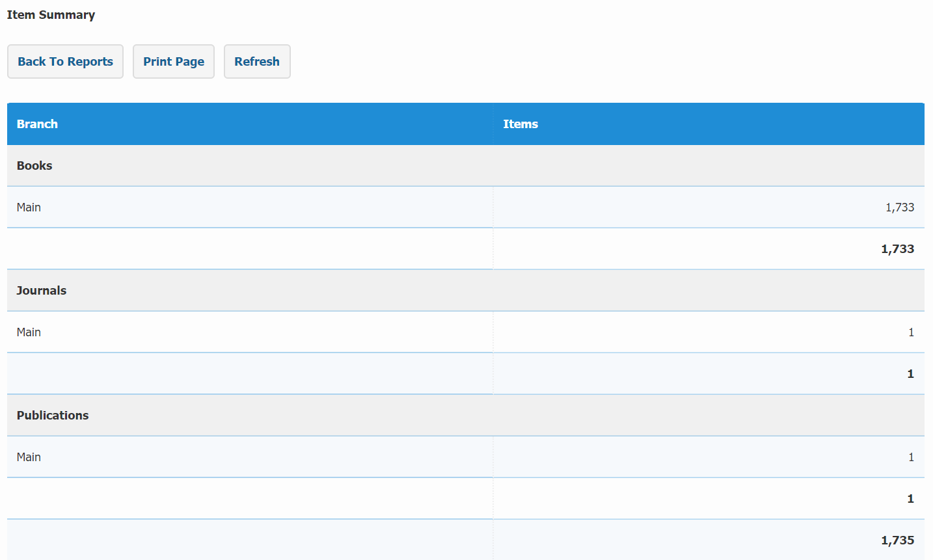
Task: Click the grand total value 1,735
Action: (898, 540)
